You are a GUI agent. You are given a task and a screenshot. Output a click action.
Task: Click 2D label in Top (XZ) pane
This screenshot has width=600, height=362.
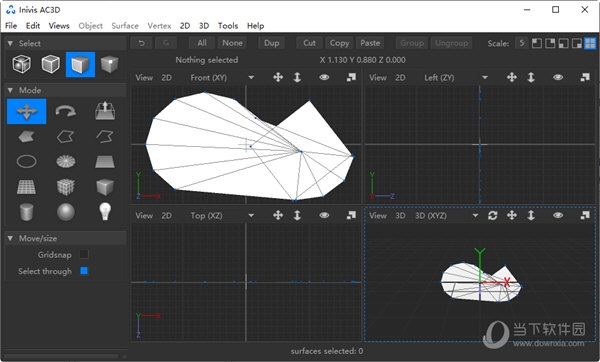tap(166, 216)
